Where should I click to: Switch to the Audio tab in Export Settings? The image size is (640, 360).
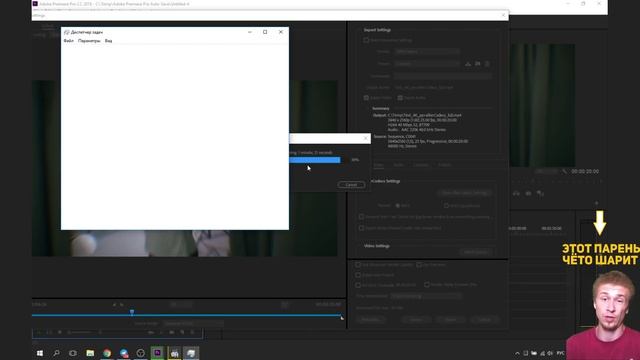[x=398, y=165]
